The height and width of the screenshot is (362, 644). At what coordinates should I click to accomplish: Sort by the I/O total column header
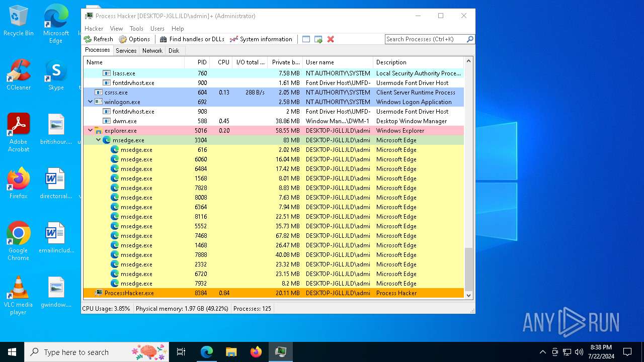click(250, 62)
